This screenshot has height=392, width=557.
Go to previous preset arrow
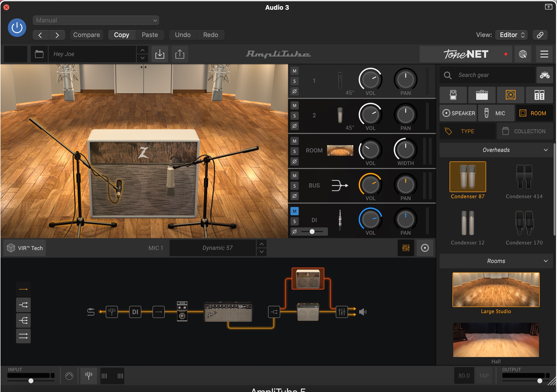40,35
